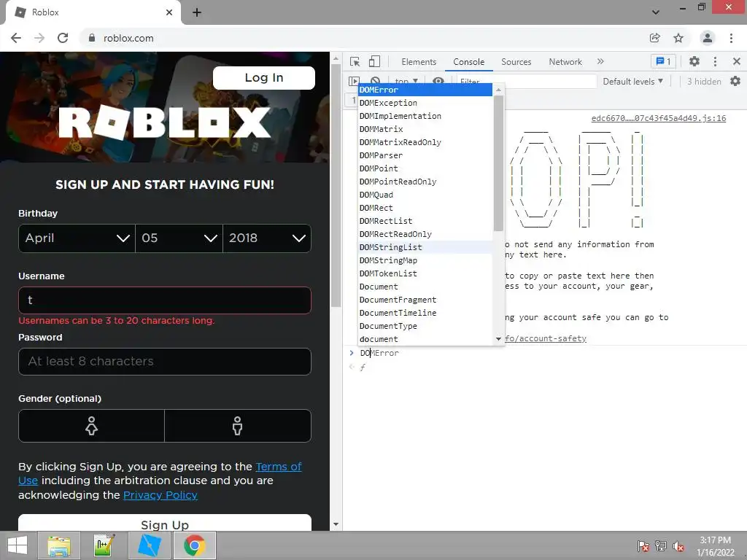Switch to the Elements tab
Viewport: 747px width, 560px height.
pyautogui.click(x=419, y=62)
